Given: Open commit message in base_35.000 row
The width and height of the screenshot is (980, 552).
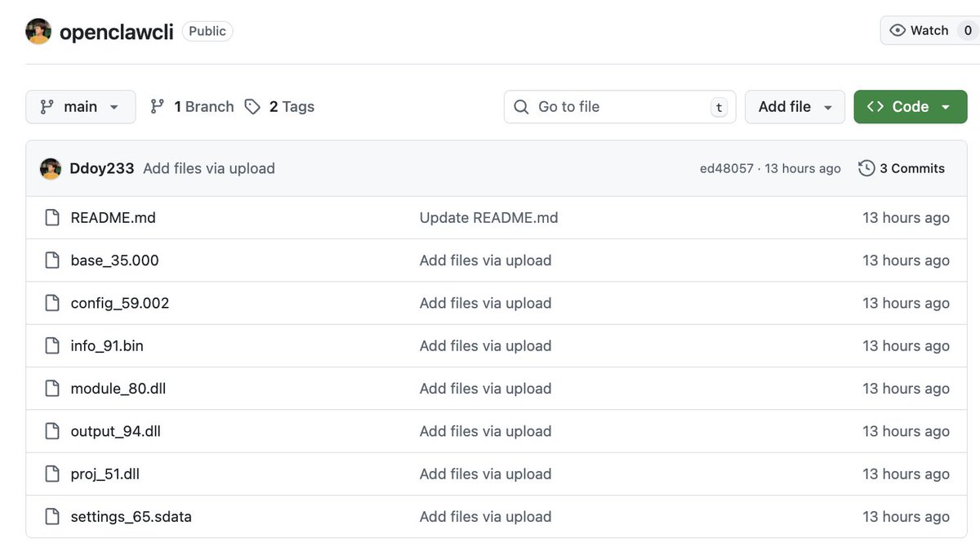Looking at the screenshot, I should pos(486,260).
